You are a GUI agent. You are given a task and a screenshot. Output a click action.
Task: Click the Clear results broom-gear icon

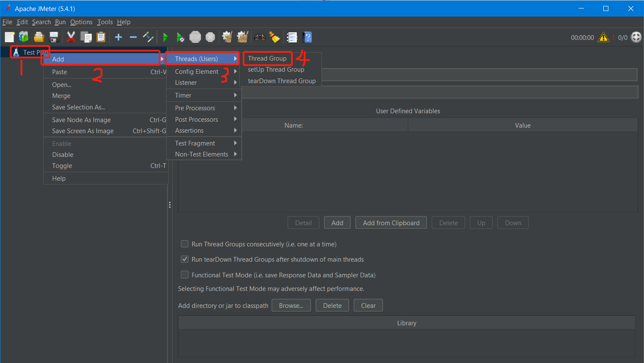[x=227, y=37]
